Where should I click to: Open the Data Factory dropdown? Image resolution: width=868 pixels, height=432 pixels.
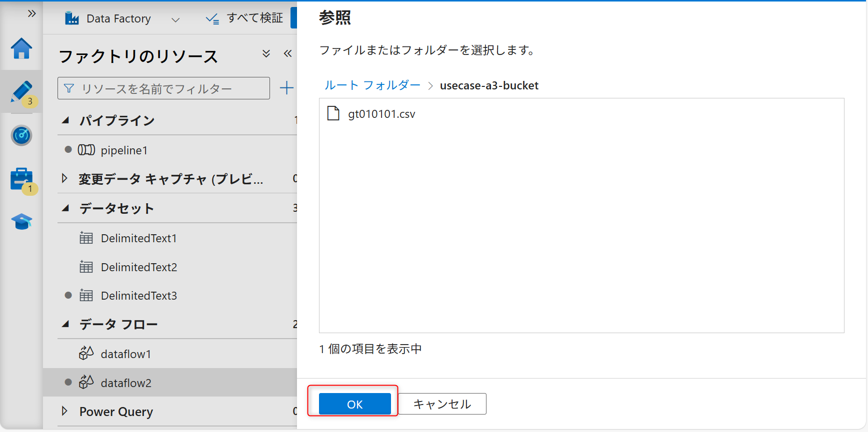point(175,20)
